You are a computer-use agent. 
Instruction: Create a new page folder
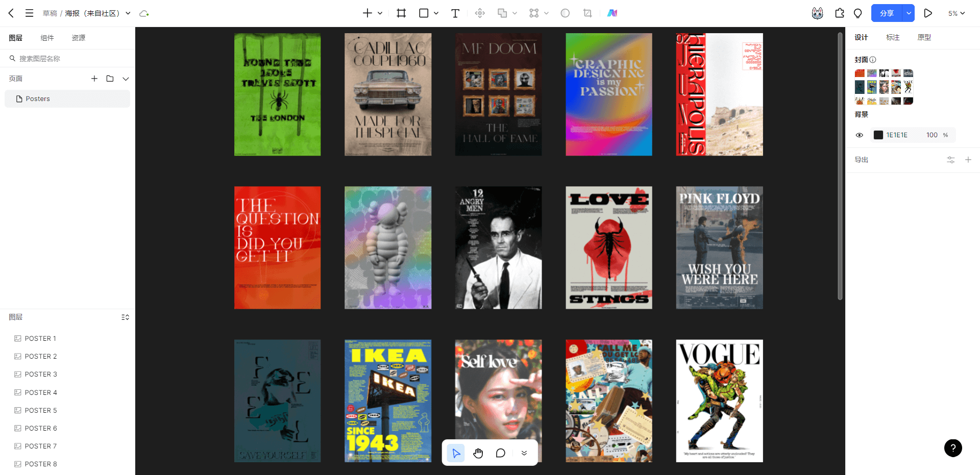point(110,79)
